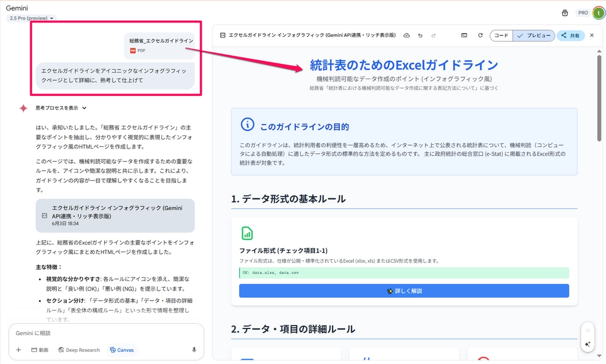
Task: Click the plus attach button
Action: pos(18,350)
